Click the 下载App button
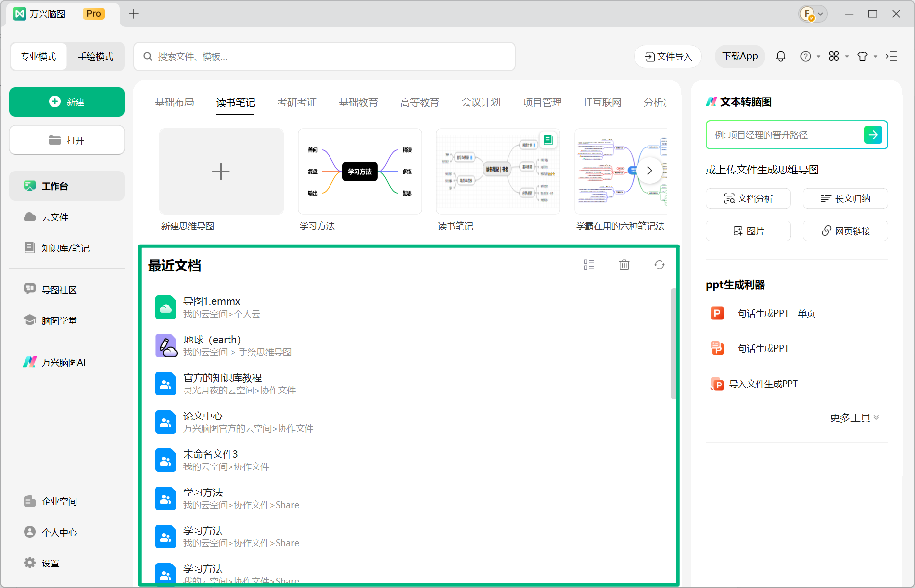Image resolution: width=915 pixels, height=588 pixels. (740, 56)
